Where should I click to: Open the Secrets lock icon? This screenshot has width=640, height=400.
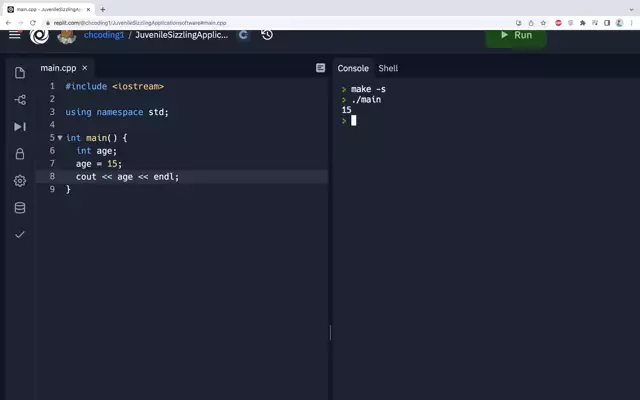click(20, 154)
